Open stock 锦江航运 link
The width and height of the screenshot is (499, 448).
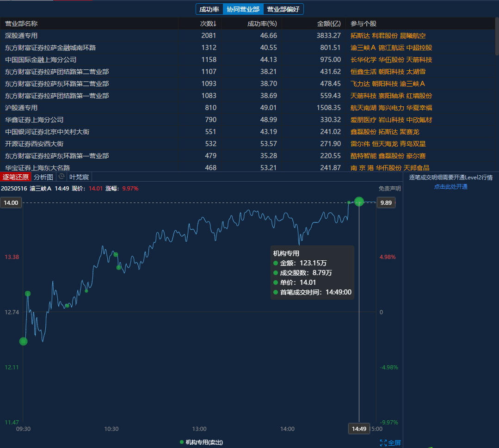(391, 48)
